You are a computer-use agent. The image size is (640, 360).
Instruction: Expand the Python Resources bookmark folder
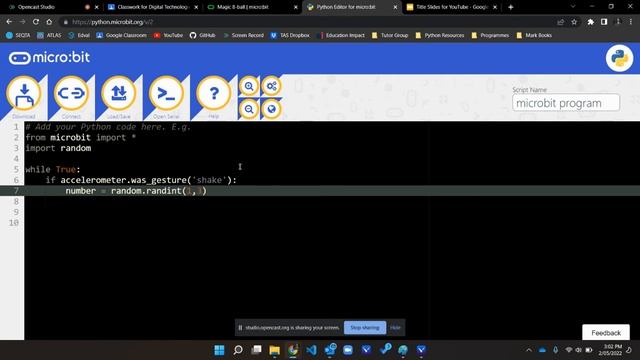point(440,36)
